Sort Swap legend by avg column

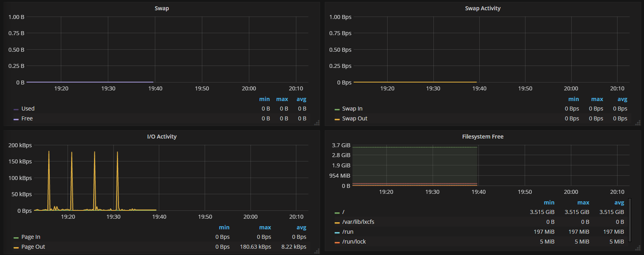[301, 99]
